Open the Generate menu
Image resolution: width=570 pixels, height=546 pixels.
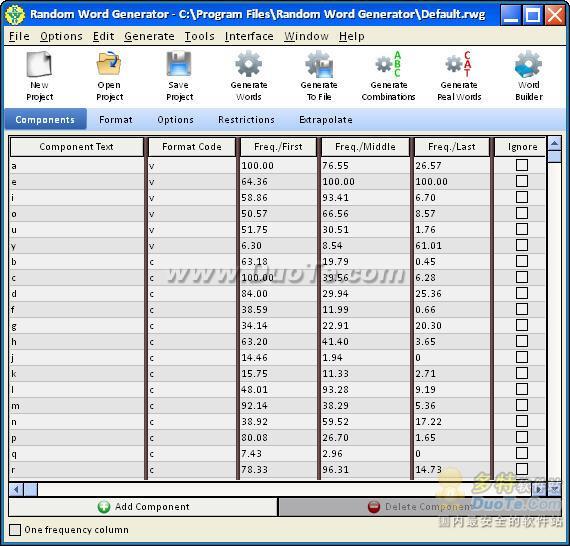coord(149,36)
